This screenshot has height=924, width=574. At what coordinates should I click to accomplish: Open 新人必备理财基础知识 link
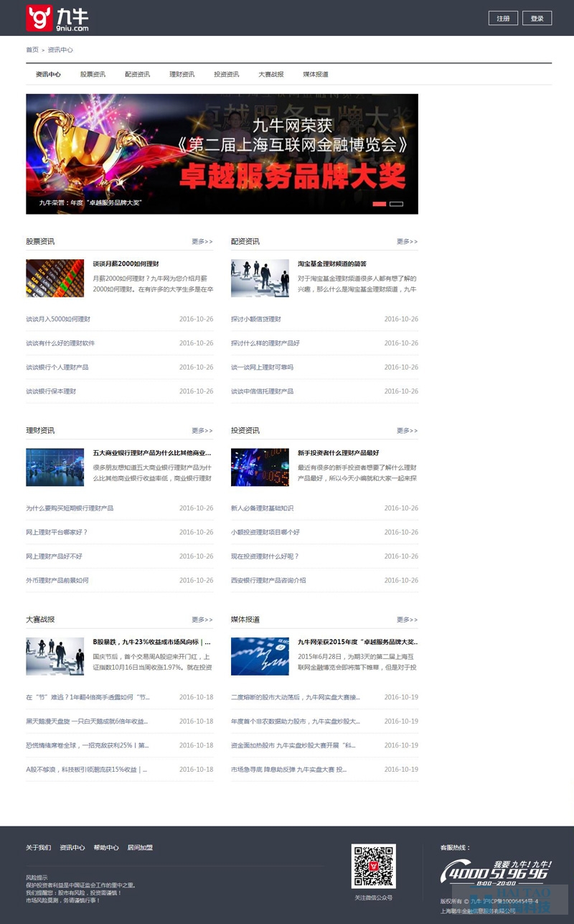point(263,508)
